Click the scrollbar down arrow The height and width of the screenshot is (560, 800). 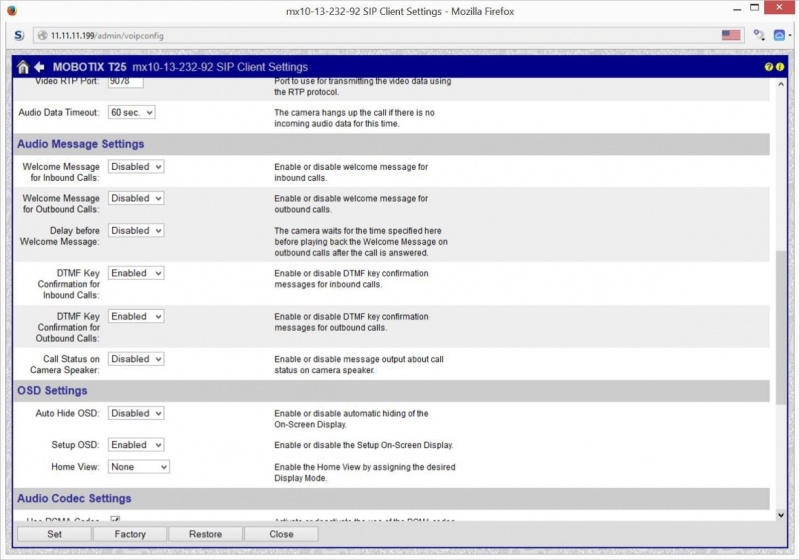point(781,515)
